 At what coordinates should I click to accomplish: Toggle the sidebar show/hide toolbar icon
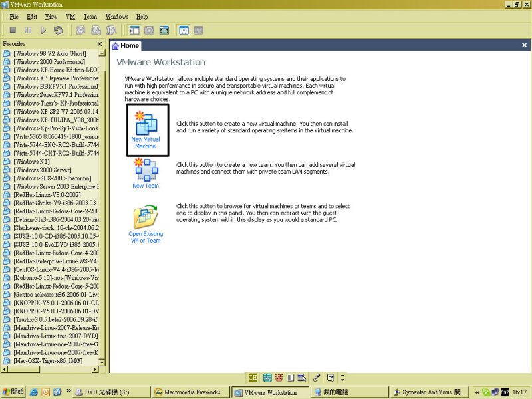[134, 30]
